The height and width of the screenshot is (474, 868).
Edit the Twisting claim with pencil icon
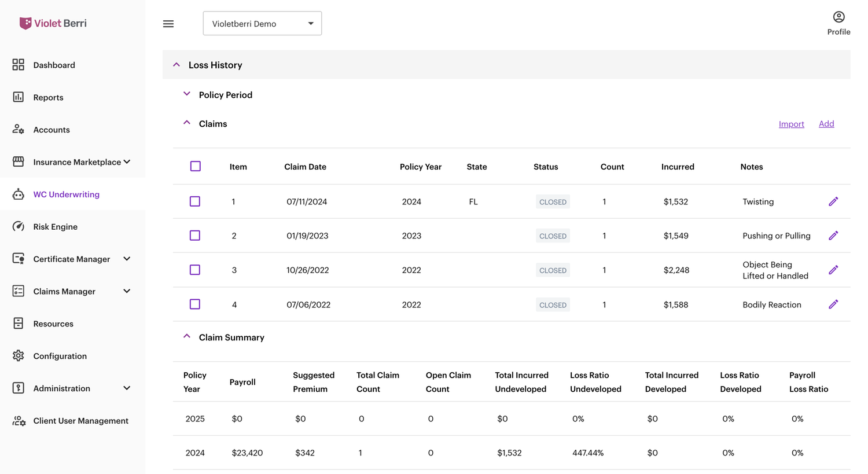point(833,201)
